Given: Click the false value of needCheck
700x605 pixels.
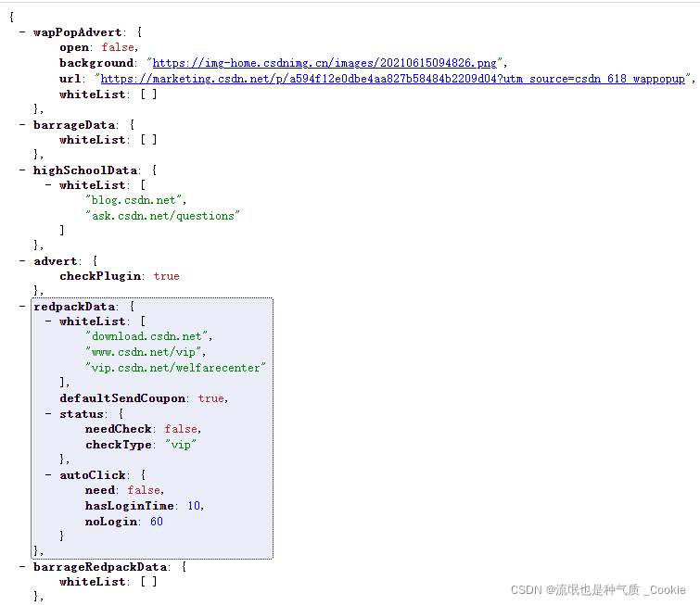Looking at the screenshot, I should pyautogui.click(x=181, y=429).
